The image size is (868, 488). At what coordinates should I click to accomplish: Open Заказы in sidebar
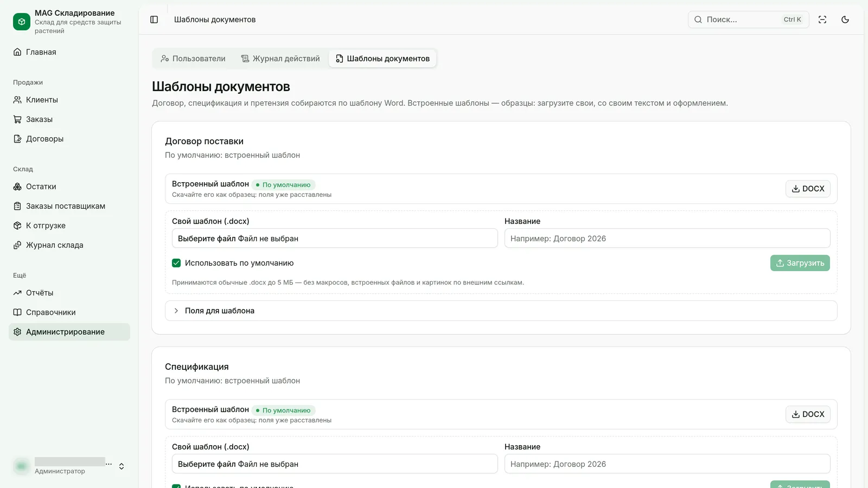click(69, 119)
